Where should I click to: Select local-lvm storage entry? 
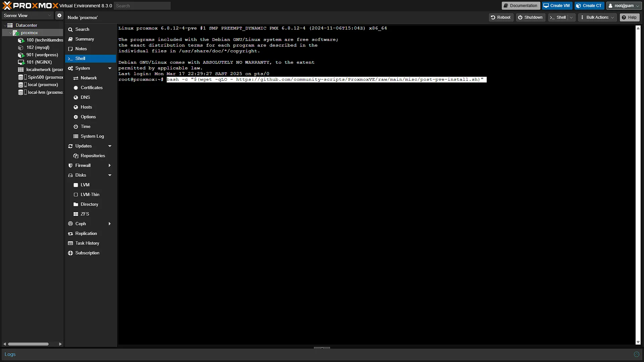click(x=40, y=93)
